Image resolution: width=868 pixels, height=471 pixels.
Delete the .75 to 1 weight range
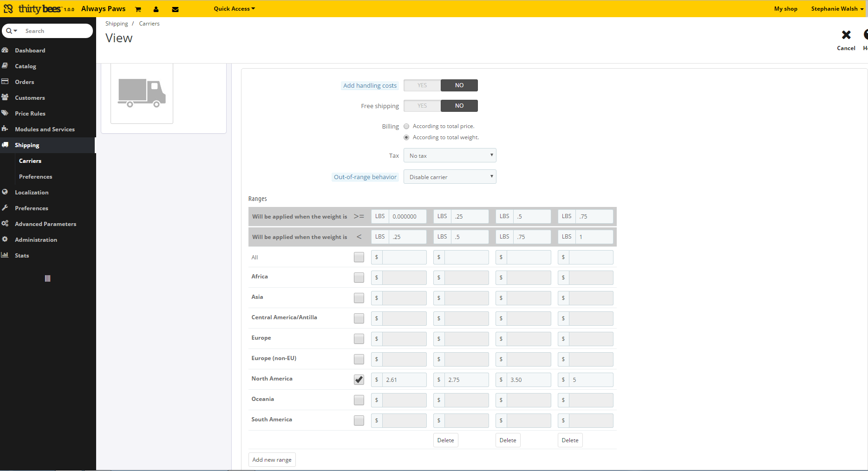coord(570,440)
